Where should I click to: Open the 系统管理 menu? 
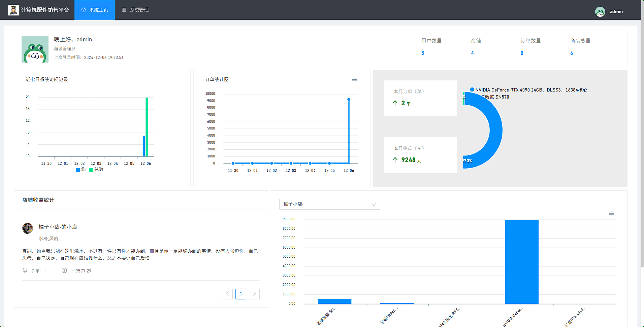point(135,10)
